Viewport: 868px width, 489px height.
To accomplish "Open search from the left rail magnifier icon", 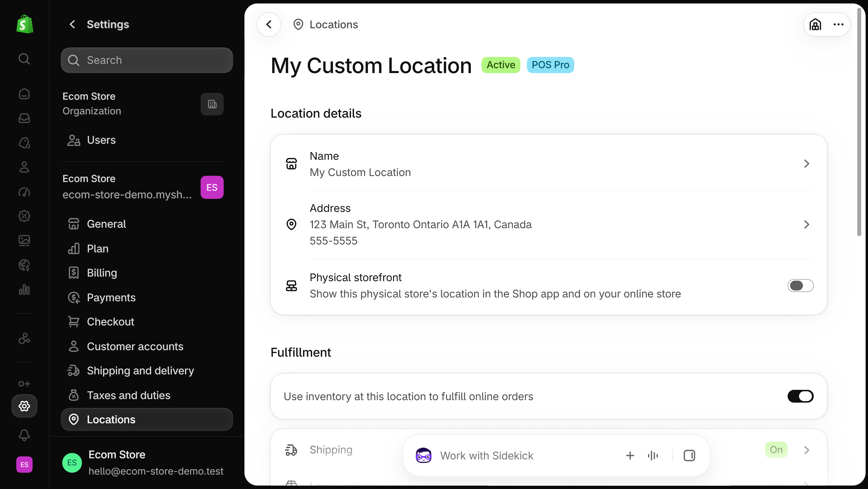I will click(x=24, y=59).
